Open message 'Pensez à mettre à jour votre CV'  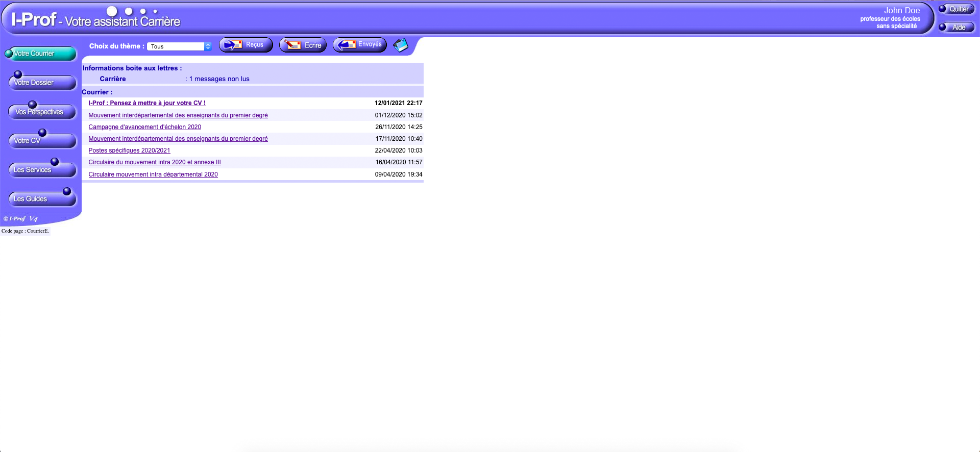pos(147,103)
